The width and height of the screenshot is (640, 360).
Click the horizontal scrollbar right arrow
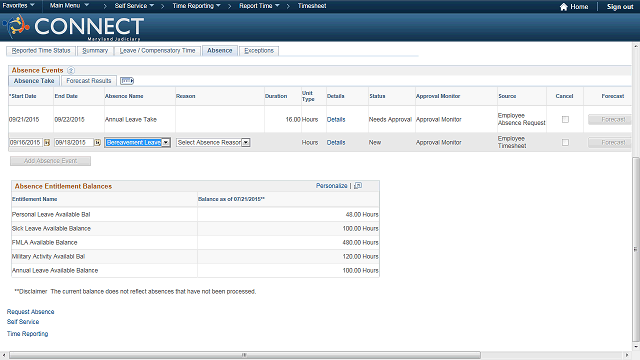coord(627,355)
